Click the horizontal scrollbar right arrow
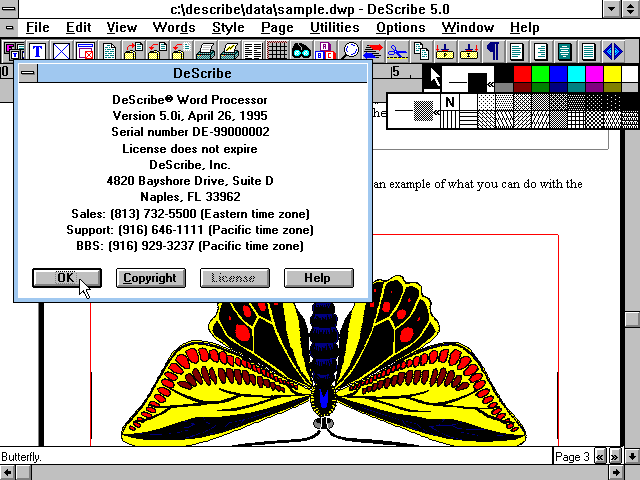 point(616,472)
